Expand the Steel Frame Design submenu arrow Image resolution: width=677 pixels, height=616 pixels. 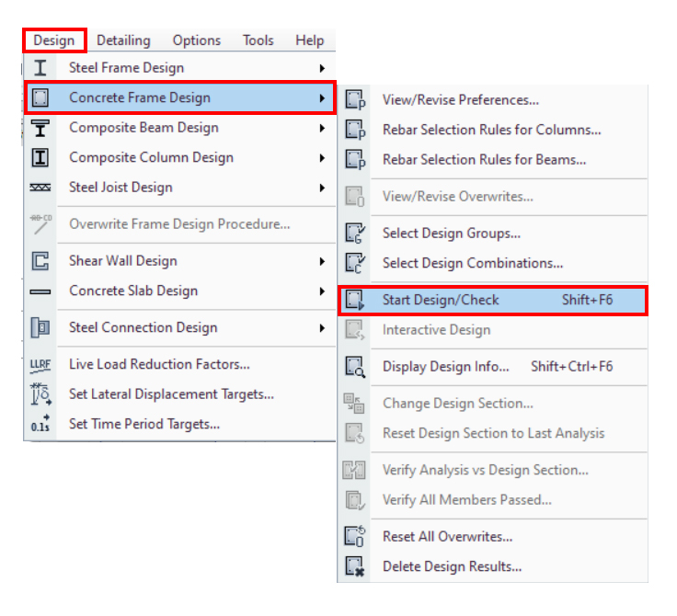coord(322,68)
